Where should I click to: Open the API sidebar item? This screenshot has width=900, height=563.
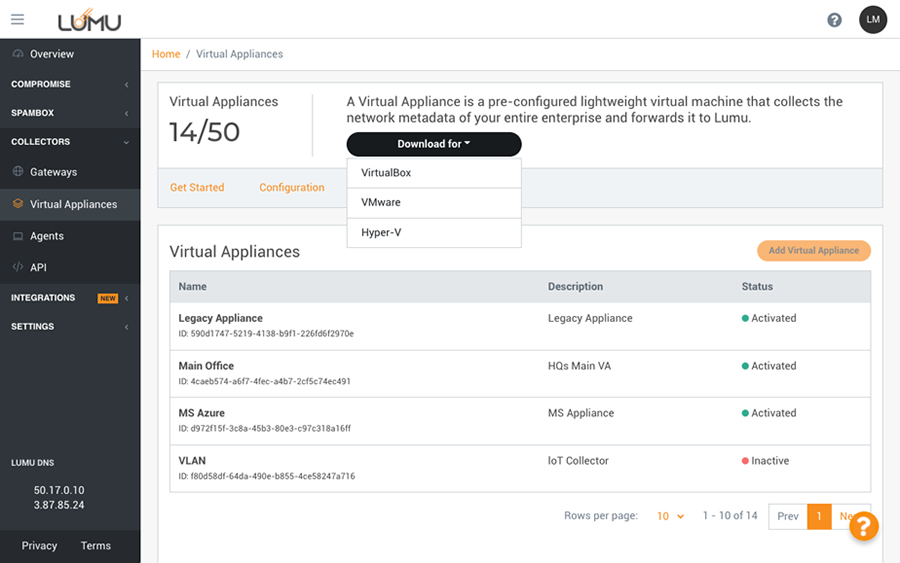point(38,267)
